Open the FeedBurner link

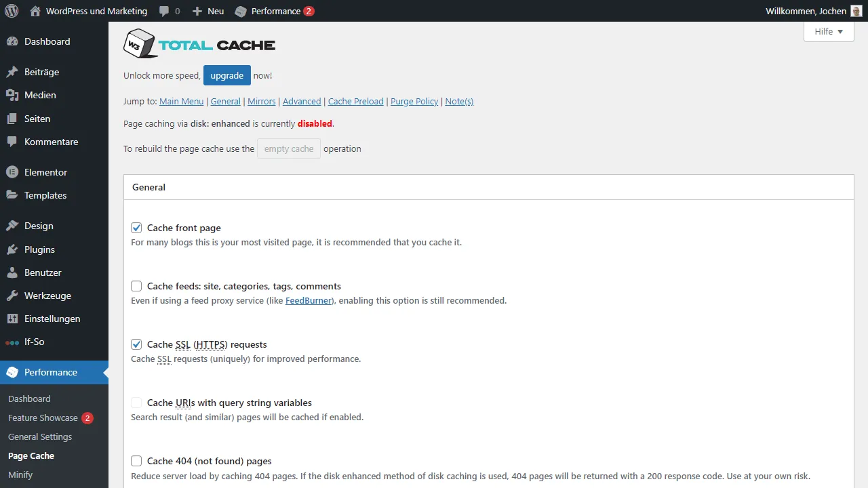[309, 300]
